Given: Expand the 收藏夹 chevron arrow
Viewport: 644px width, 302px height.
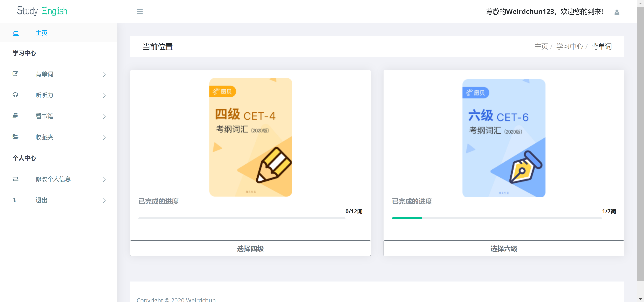Looking at the screenshot, I should point(104,137).
